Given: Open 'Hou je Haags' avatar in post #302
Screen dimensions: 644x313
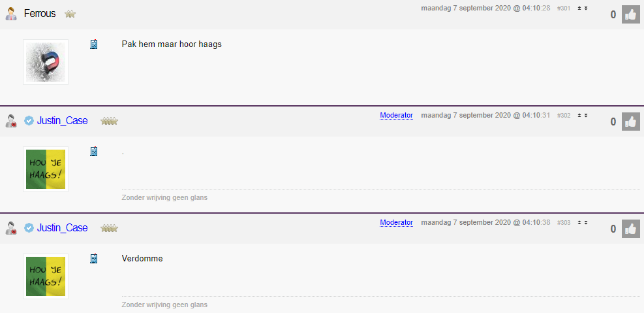Looking at the screenshot, I should [x=46, y=169].
